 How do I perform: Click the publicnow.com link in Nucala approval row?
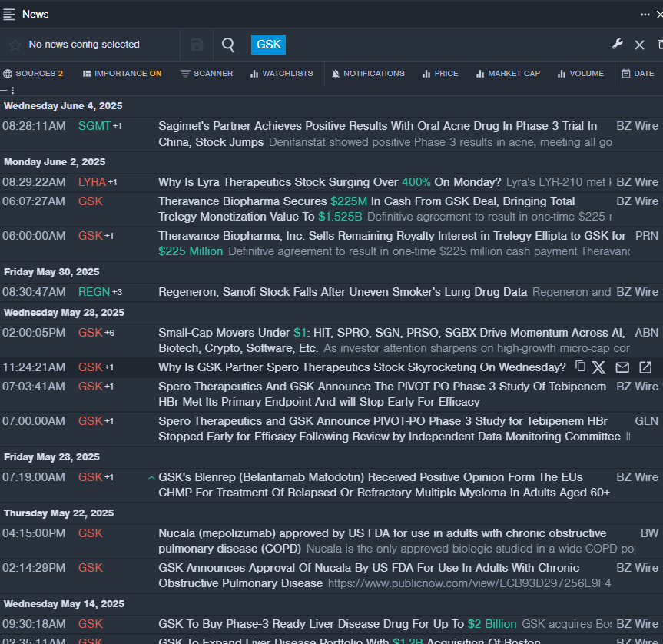[469, 583]
